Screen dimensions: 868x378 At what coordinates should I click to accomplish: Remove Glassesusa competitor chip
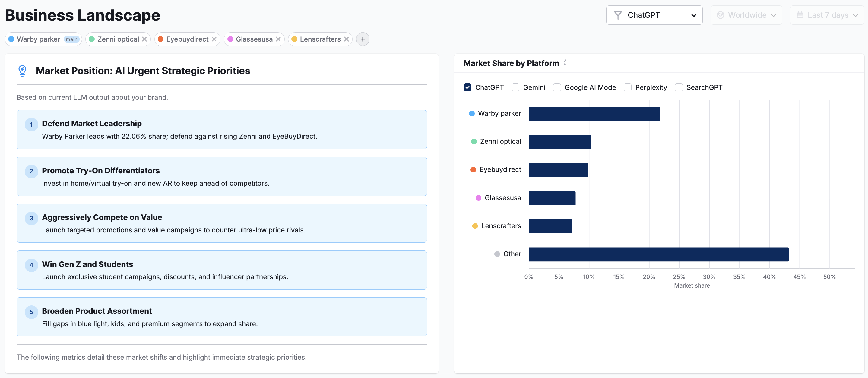[278, 39]
